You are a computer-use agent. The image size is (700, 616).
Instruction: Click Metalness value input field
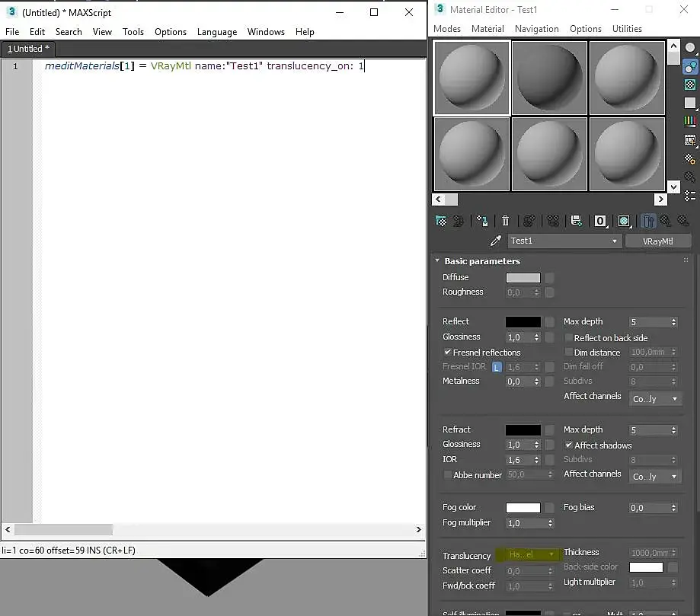click(519, 381)
